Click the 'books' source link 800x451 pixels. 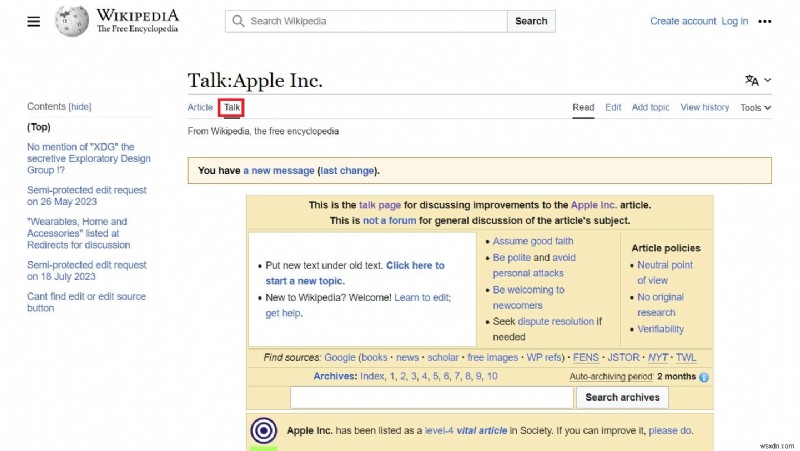click(x=374, y=358)
